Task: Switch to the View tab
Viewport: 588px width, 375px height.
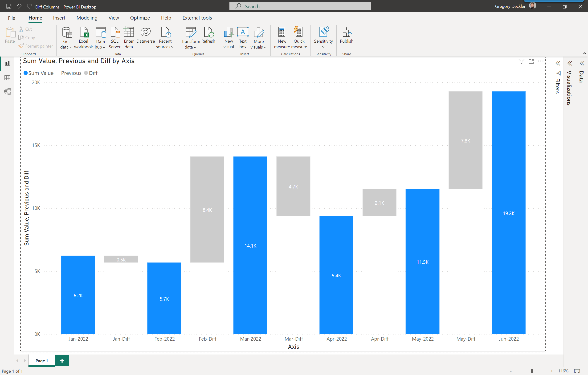Action: (x=114, y=18)
